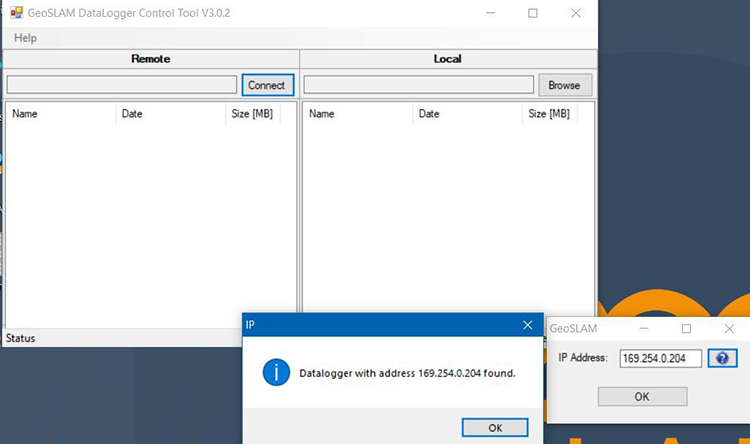Click the GeoSLAM app icon in title bar

click(16, 13)
